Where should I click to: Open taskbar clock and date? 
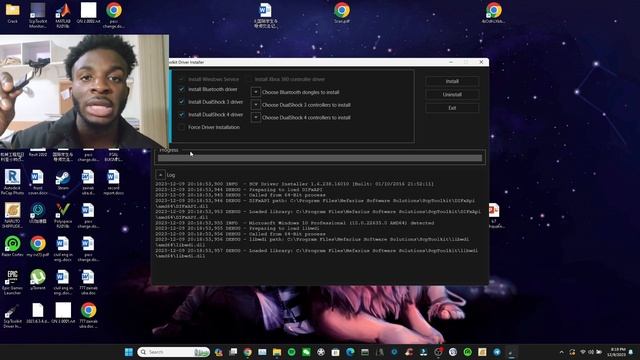[616, 352]
